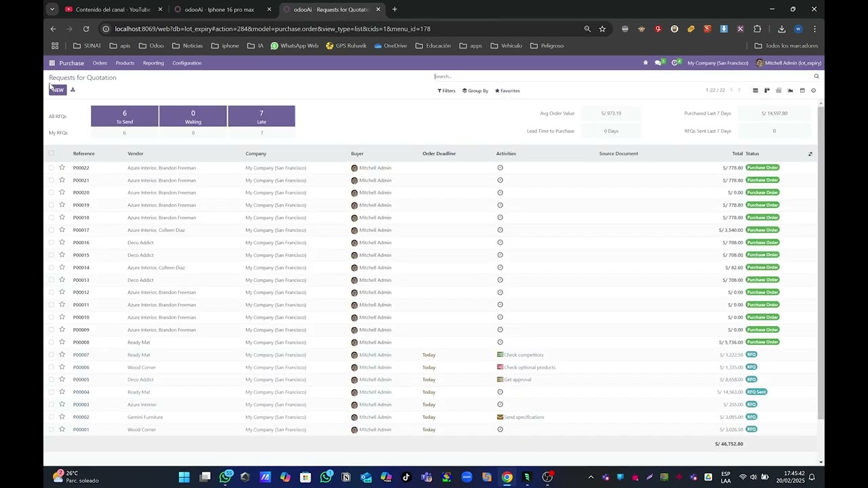868x488 pixels.
Task: Switch to kanban view
Action: pos(767,90)
